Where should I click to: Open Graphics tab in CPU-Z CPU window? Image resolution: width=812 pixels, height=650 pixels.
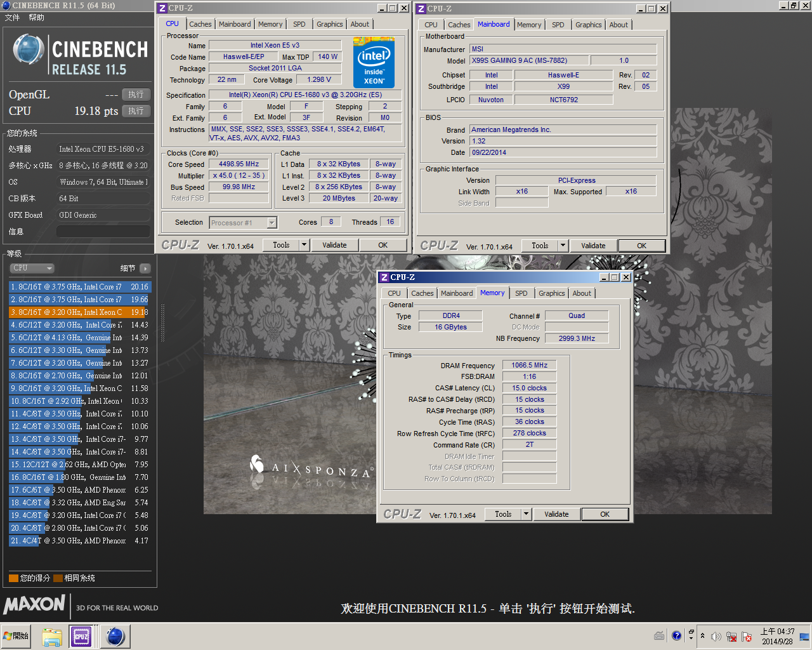click(330, 24)
